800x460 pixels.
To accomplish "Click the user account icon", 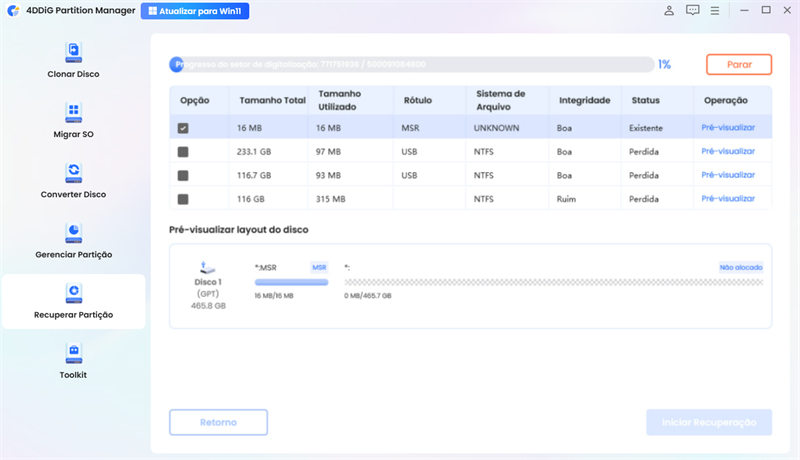I will [669, 11].
